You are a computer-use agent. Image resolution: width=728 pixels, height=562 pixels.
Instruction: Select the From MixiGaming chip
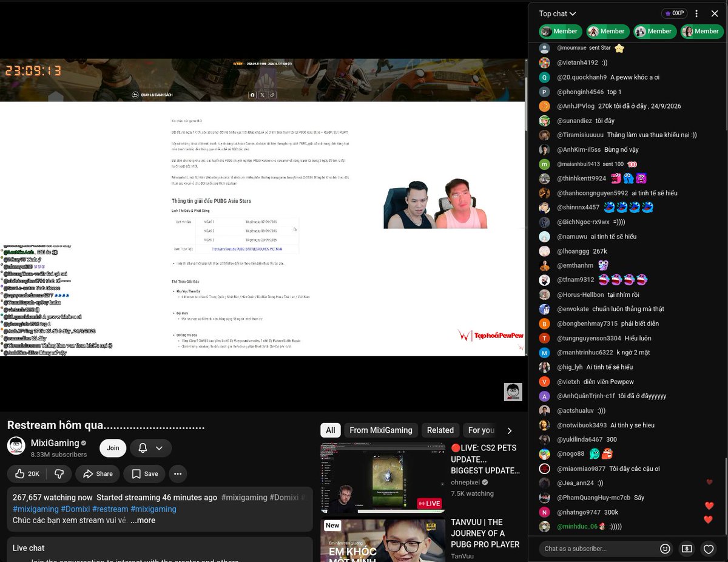coord(381,430)
